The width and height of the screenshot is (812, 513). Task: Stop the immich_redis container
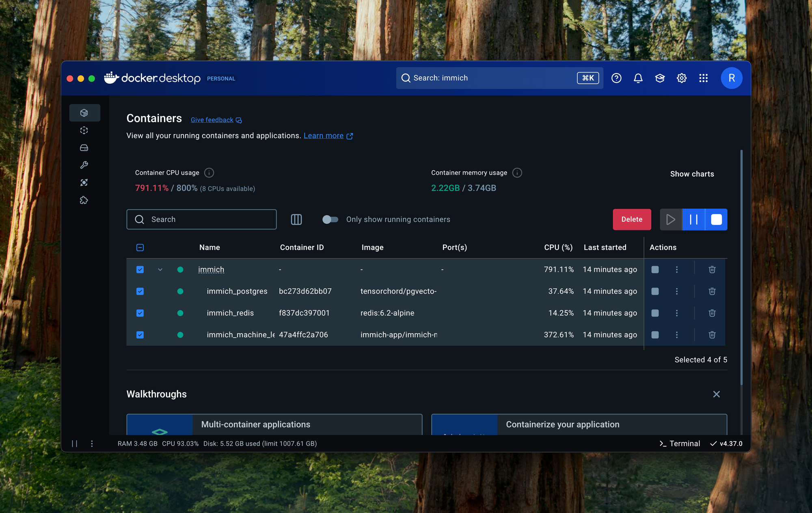pos(655,313)
